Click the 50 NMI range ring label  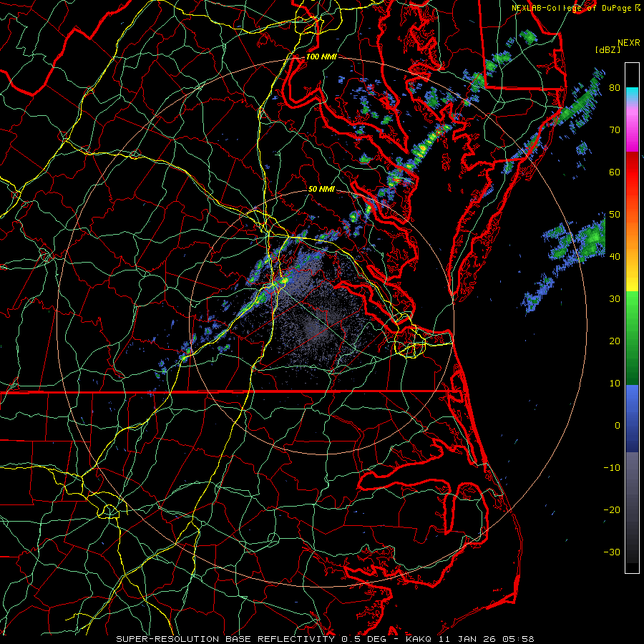321,190
